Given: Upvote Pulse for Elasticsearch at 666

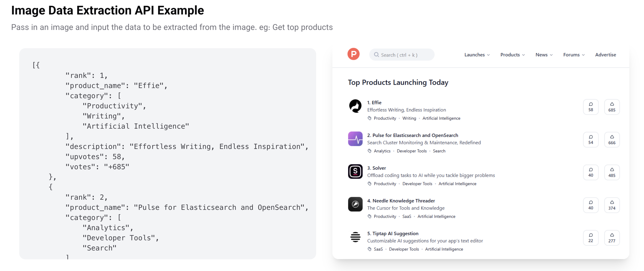Looking at the screenshot, I should 612,140.
